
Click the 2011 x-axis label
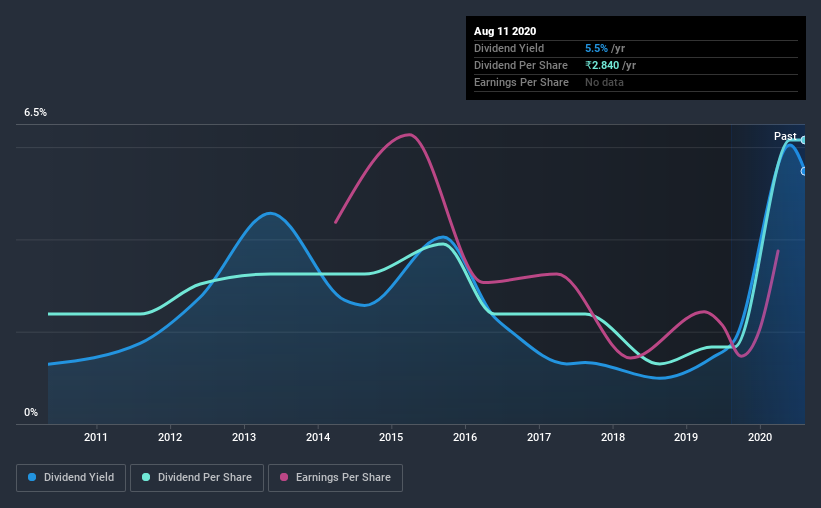tap(96, 437)
